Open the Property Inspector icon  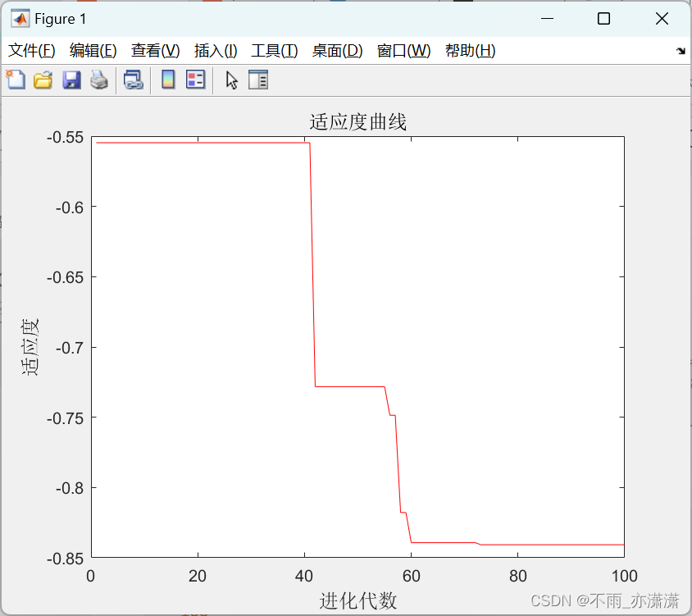[x=258, y=80]
